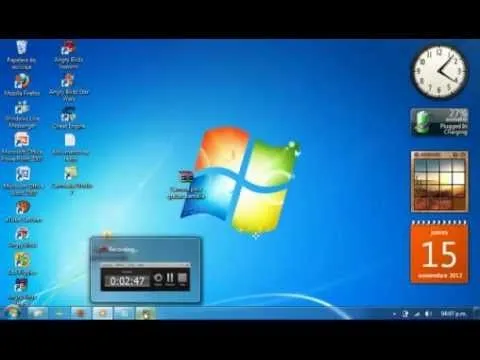Click the picture puzzle gadget
The image size is (480, 360).
pos(439,182)
